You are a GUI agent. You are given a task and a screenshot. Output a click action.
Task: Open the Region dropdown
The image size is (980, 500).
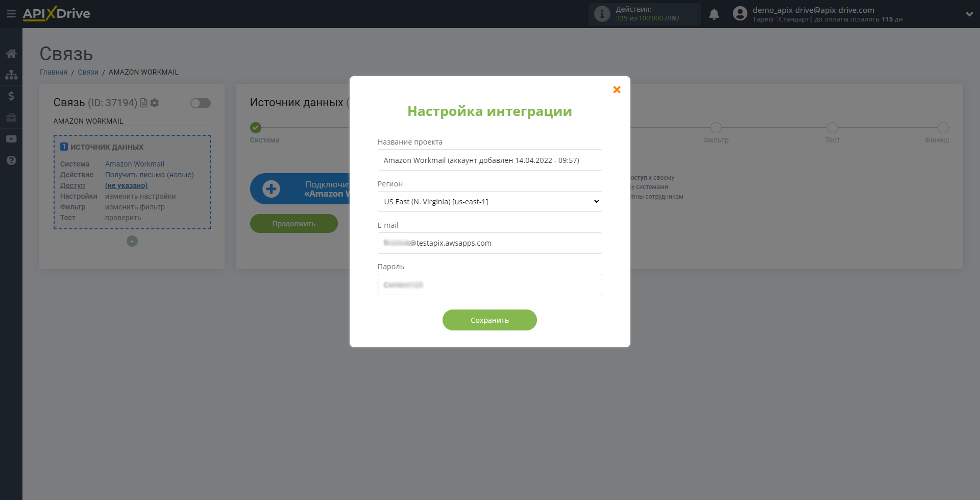[x=490, y=201]
